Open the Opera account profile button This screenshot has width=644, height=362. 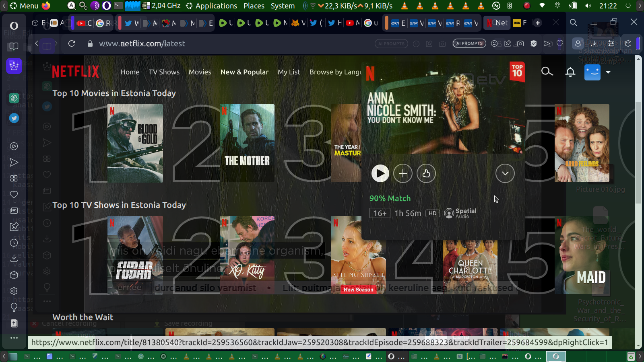578,43
